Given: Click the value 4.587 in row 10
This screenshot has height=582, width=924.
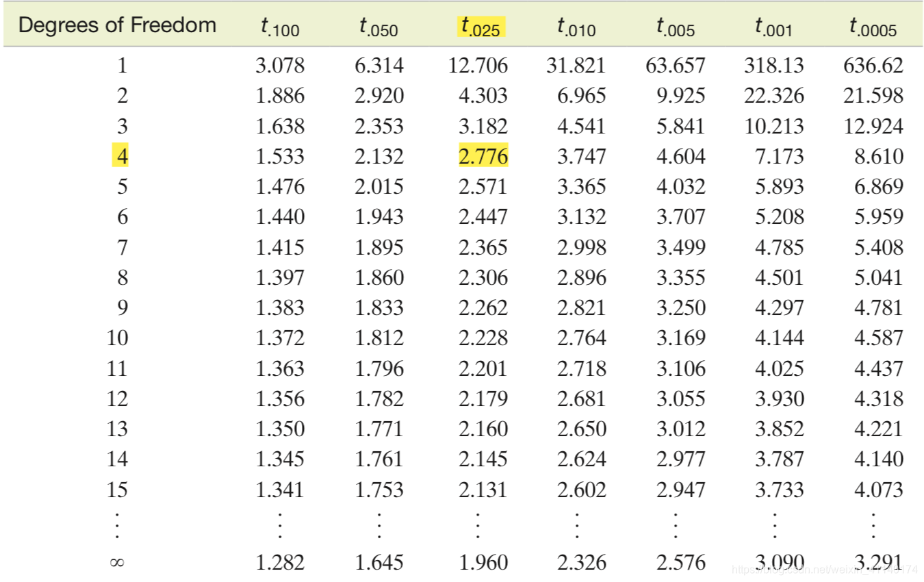Looking at the screenshot, I should coord(879,338).
